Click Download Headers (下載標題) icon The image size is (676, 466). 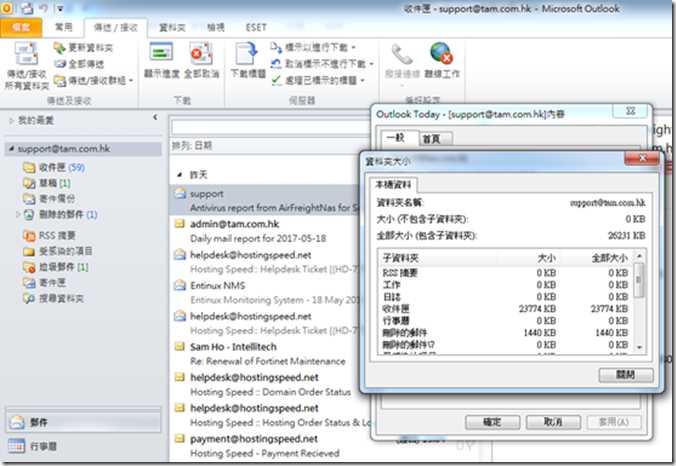tap(246, 54)
